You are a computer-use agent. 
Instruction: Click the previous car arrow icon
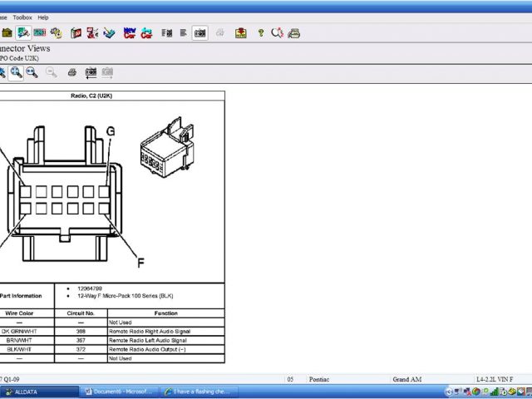[x=146, y=33]
